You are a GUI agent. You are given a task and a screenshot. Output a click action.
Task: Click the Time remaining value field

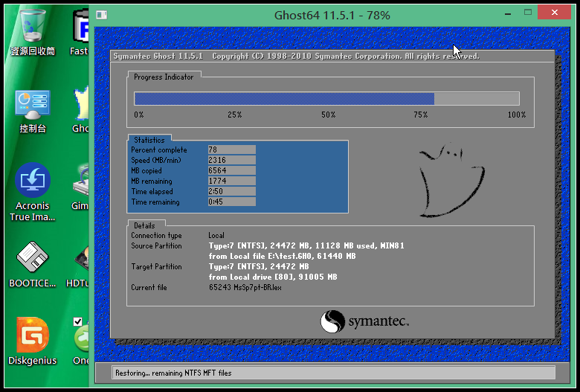coord(231,202)
